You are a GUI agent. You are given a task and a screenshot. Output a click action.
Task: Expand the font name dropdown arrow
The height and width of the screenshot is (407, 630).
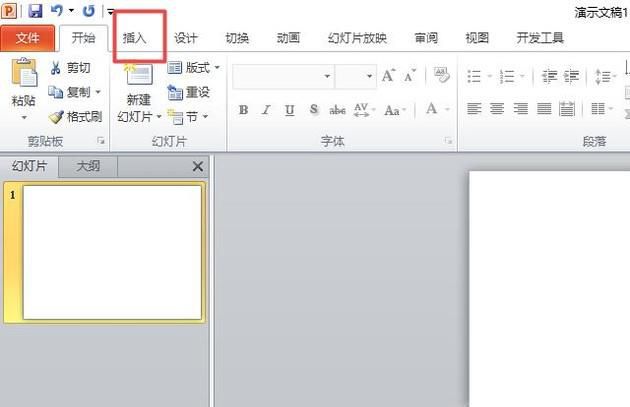click(x=327, y=76)
